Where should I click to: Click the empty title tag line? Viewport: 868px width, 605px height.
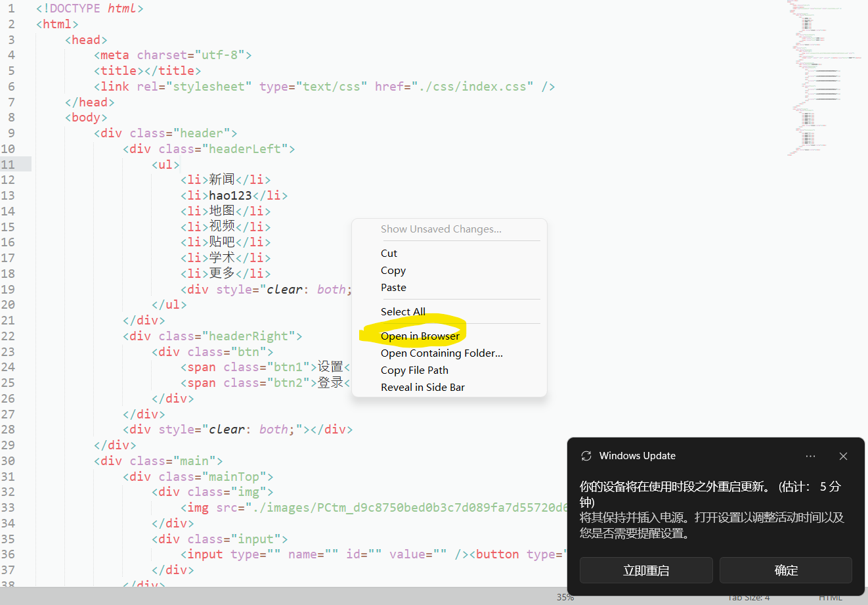[x=148, y=70]
